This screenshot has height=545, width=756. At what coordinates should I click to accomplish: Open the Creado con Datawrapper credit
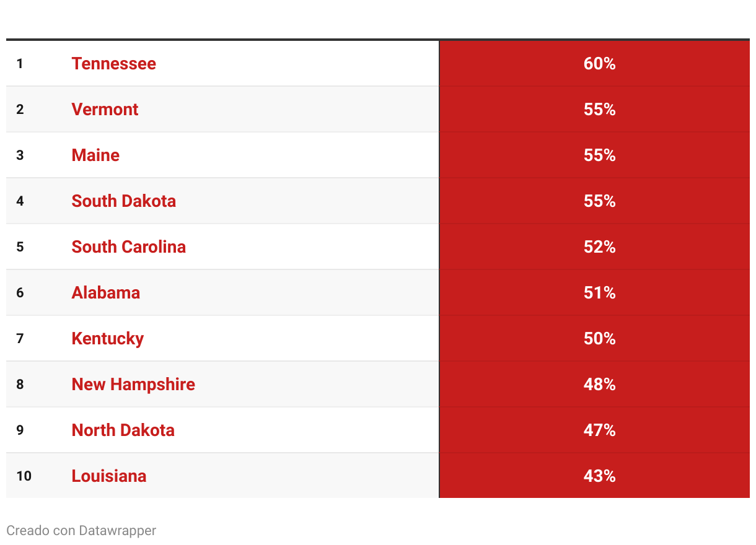point(81,531)
